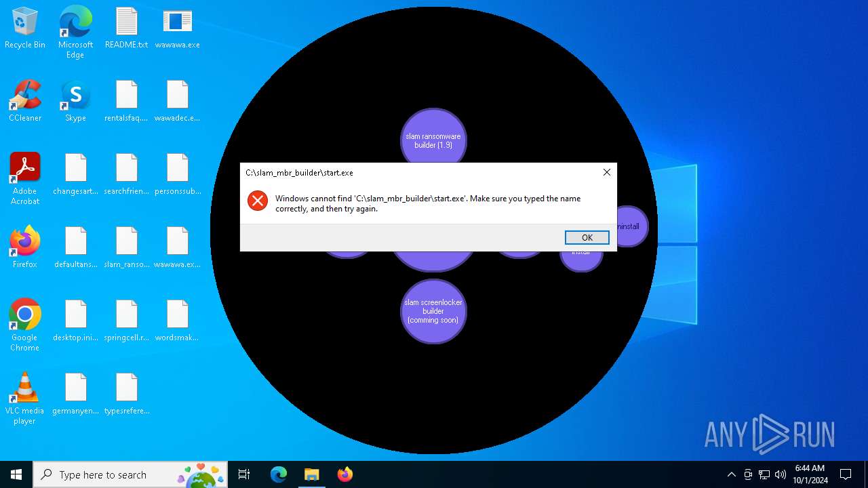Close the start.exe error dialog

(x=607, y=172)
